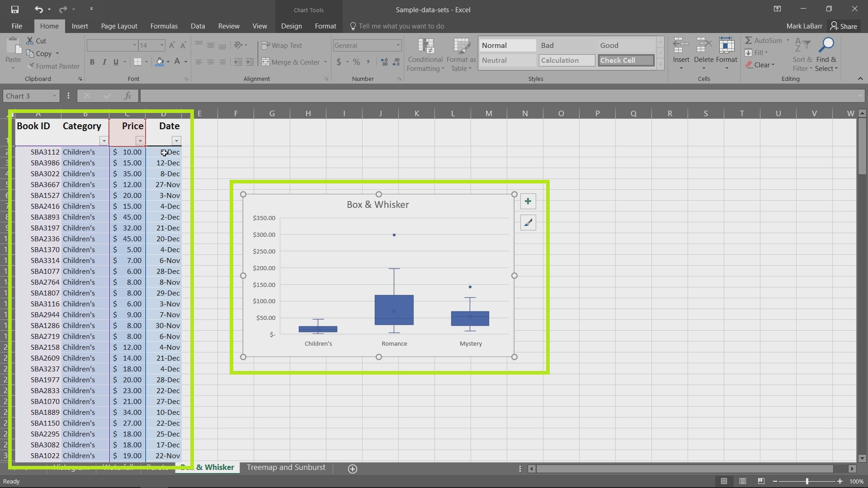The width and height of the screenshot is (868, 488).
Task: Open the Font Size dropdown
Action: click(x=161, y=45)
